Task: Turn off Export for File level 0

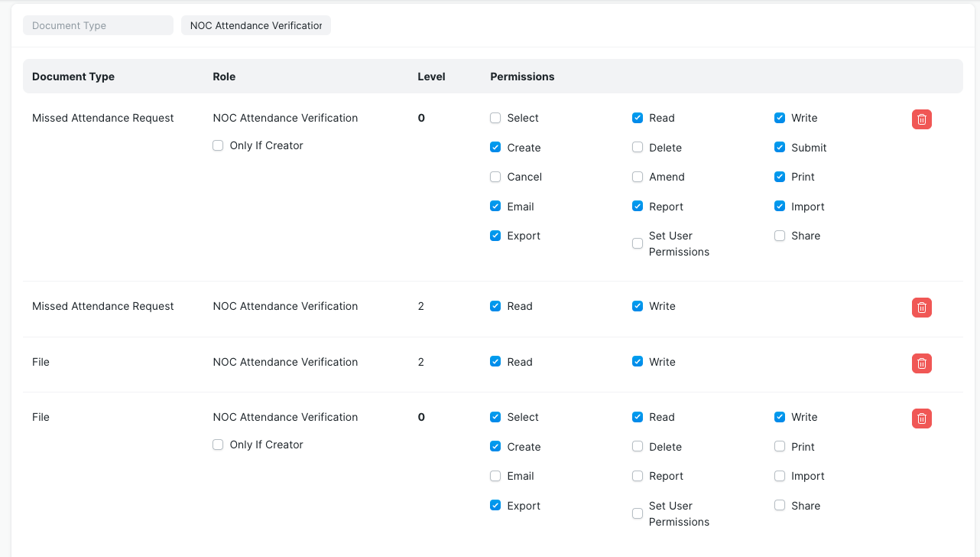Action: pos(495,506)
